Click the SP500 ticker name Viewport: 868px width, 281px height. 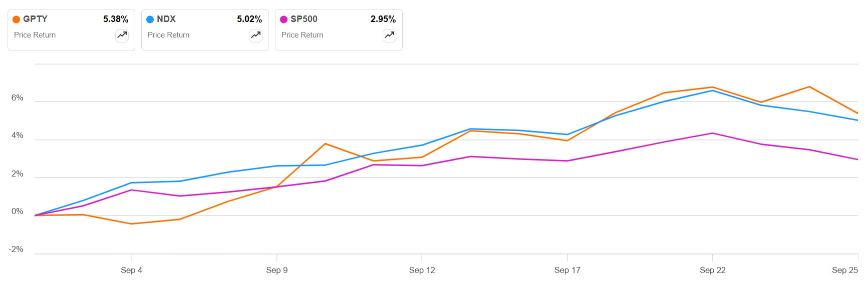(x=304, y=19)
